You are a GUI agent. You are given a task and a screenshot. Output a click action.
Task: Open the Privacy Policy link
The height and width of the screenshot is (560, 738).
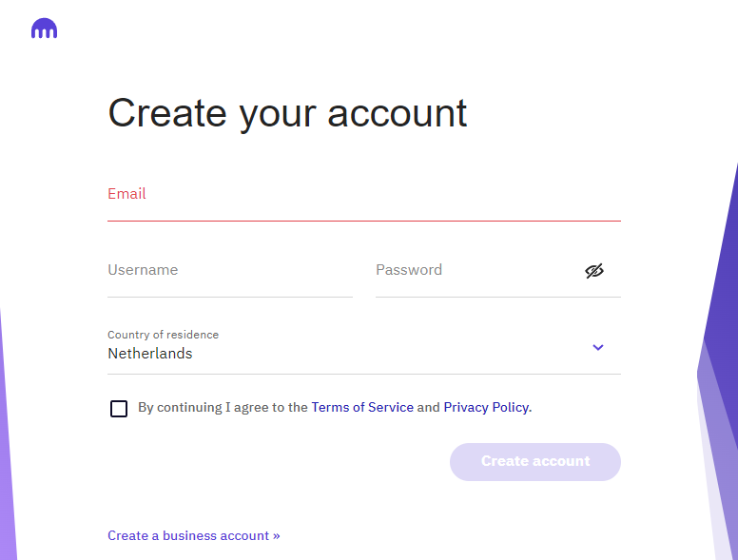(x=486, y=407)
